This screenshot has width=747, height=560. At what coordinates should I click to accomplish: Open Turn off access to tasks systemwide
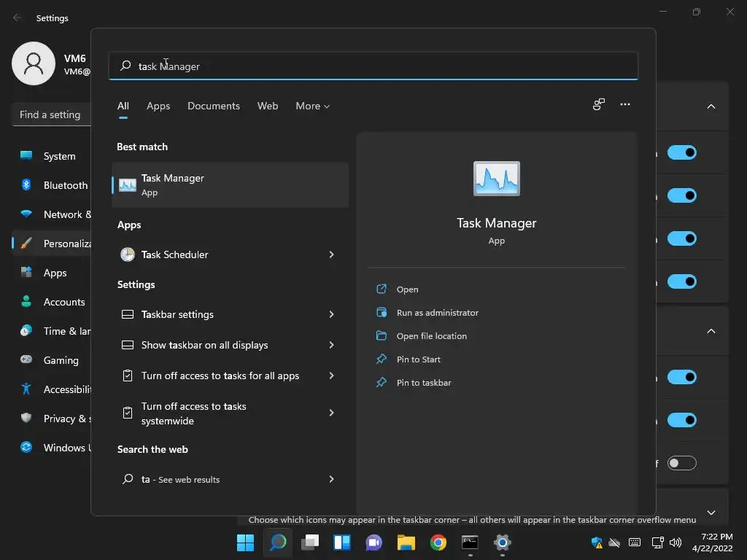tap(230, 413)
